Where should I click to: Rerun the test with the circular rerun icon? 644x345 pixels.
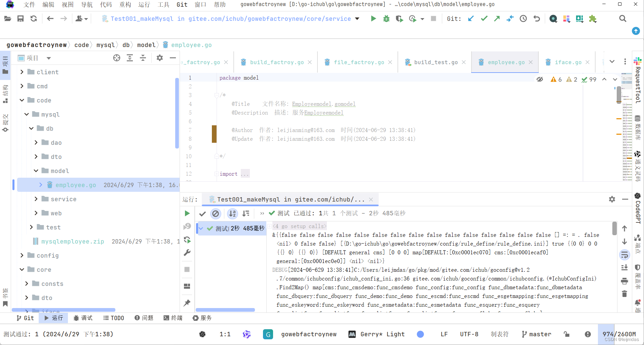coord(187,240)
